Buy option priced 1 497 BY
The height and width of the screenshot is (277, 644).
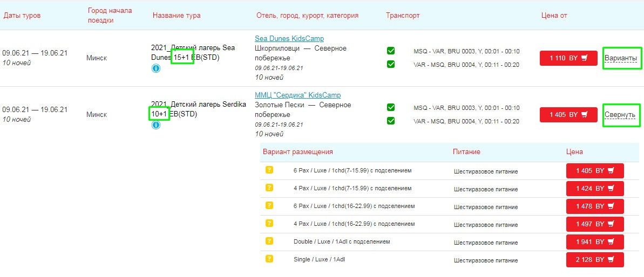(x=595, y=224)
